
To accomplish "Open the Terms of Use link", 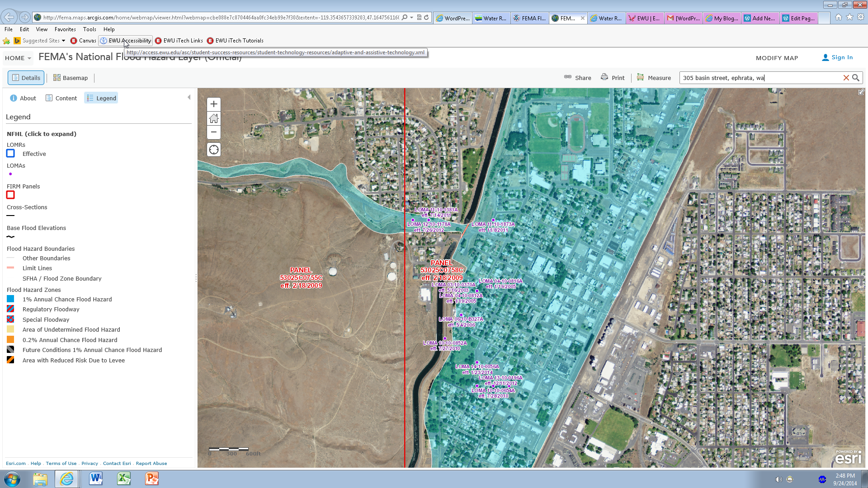I will point(61,464).
